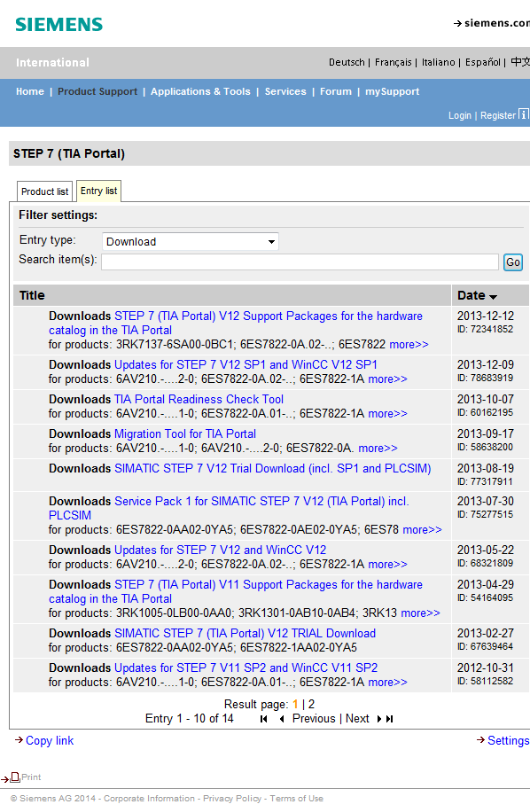Expand more>> for ID 60162195 entry

pyautogui.click(x=387, y=414)
